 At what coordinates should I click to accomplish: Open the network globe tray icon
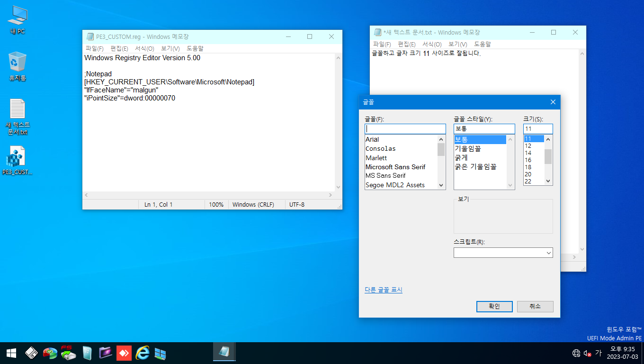[576, 353]
